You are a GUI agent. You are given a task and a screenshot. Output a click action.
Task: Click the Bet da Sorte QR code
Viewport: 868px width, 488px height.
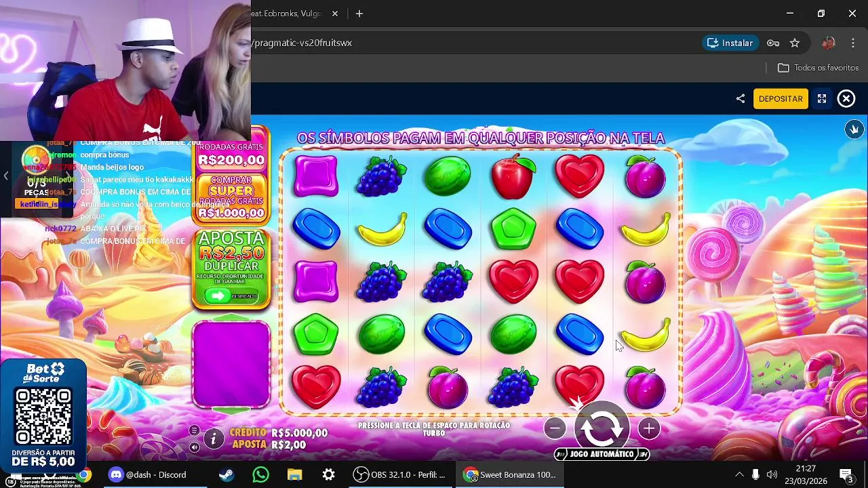click(43, 416)
